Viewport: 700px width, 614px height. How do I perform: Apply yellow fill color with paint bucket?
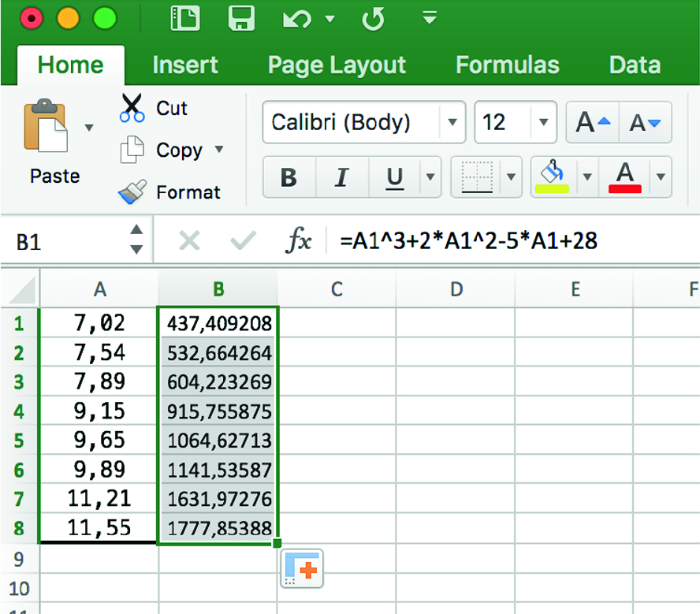(553, 177)
